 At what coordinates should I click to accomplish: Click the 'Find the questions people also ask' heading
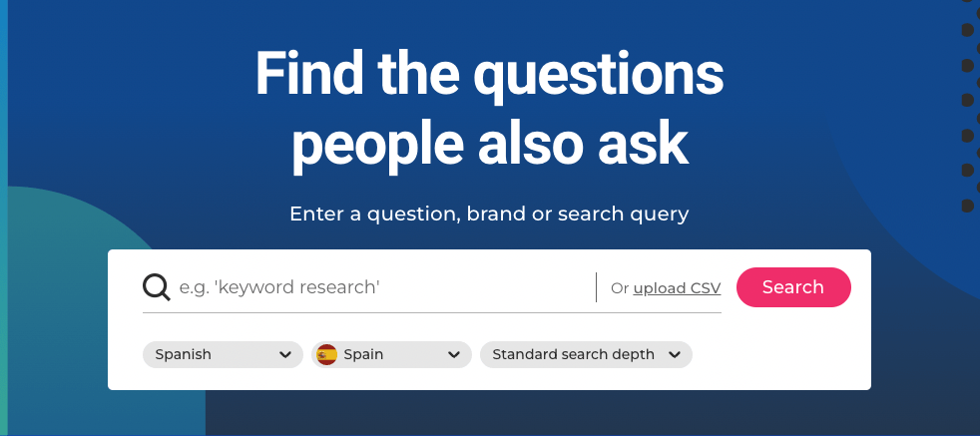click(x=489, y=109)
